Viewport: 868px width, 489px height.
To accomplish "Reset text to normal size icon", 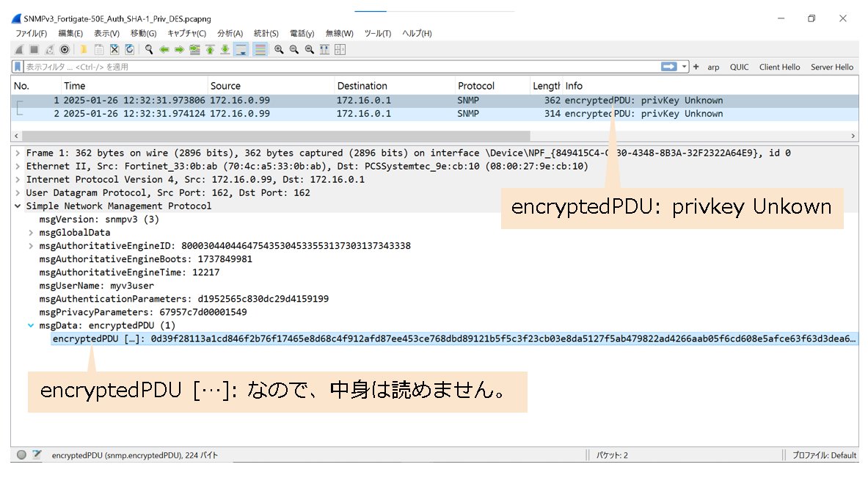I will tap(310, 50).
